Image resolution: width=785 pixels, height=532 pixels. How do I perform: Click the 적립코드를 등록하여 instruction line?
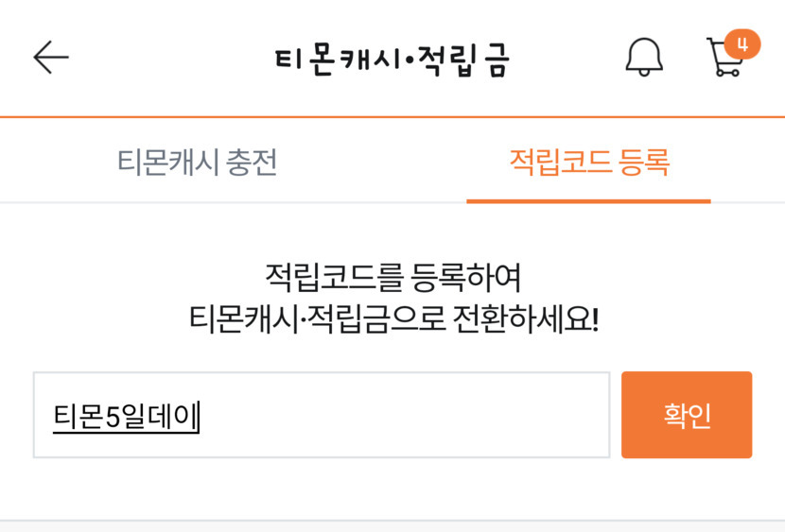tap(392, 279)
